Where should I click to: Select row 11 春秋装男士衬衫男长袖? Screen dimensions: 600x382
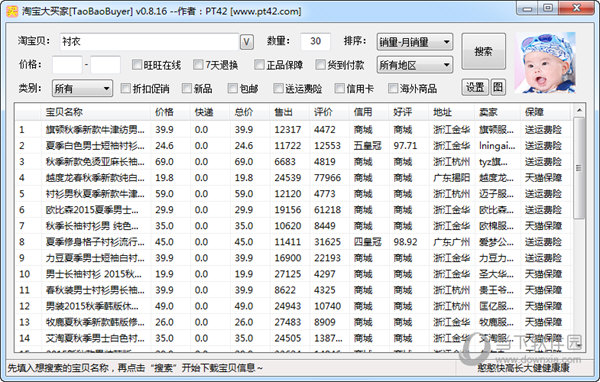pyautogui.click(x=294, y=291)
